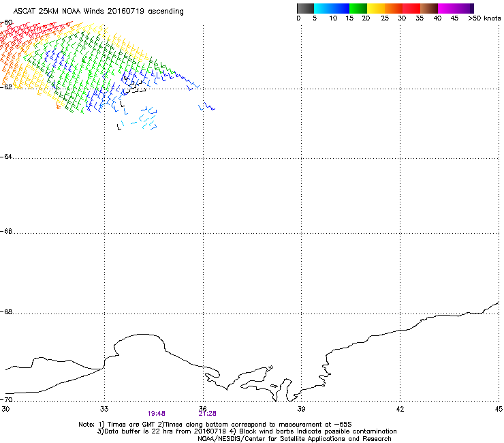This screenshot has height=443, width=504.
Task: Click the yellow 20-25 knots legend segment
Action: (376, 8)
